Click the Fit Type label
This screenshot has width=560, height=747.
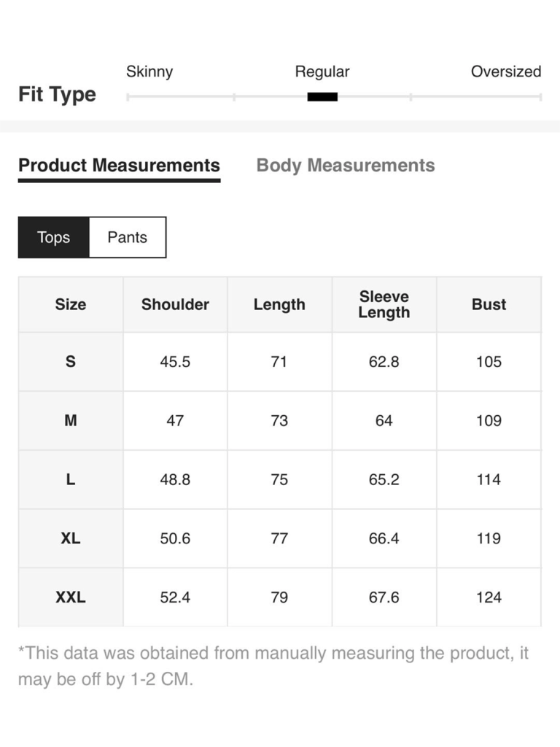(58, 94)
